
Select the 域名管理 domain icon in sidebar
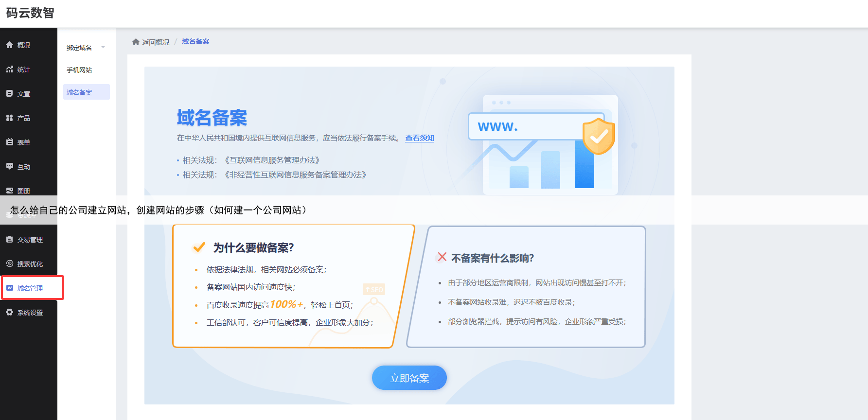click(x=9, y=288)
